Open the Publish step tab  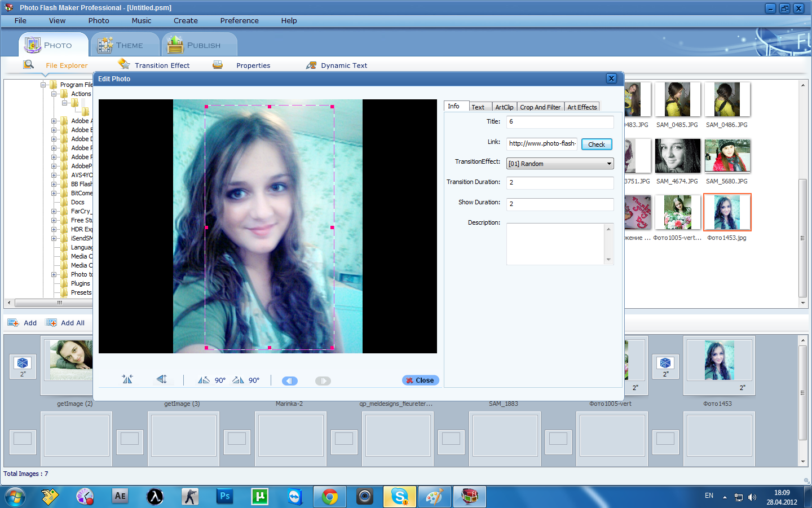coord(199,45)
